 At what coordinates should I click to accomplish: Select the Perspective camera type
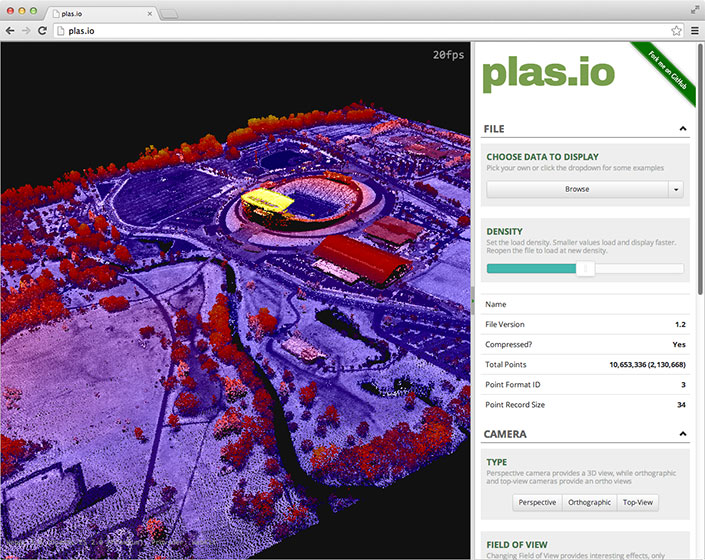(x=537, y=502)
